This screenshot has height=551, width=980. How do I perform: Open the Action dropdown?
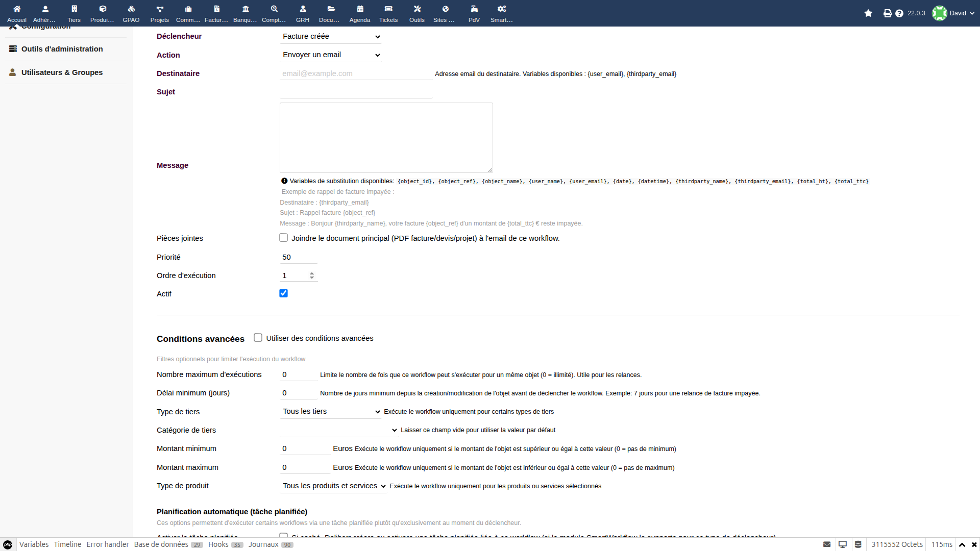click(331, 55)
